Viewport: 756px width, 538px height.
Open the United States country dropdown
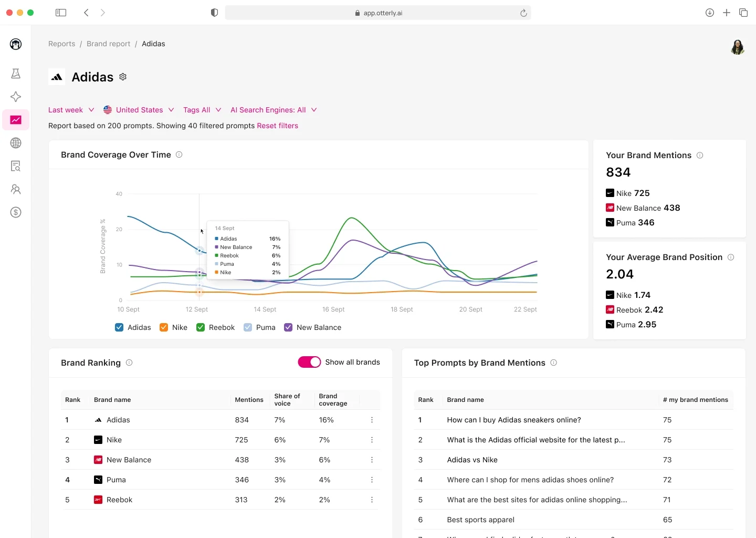(x=139, y=110)
